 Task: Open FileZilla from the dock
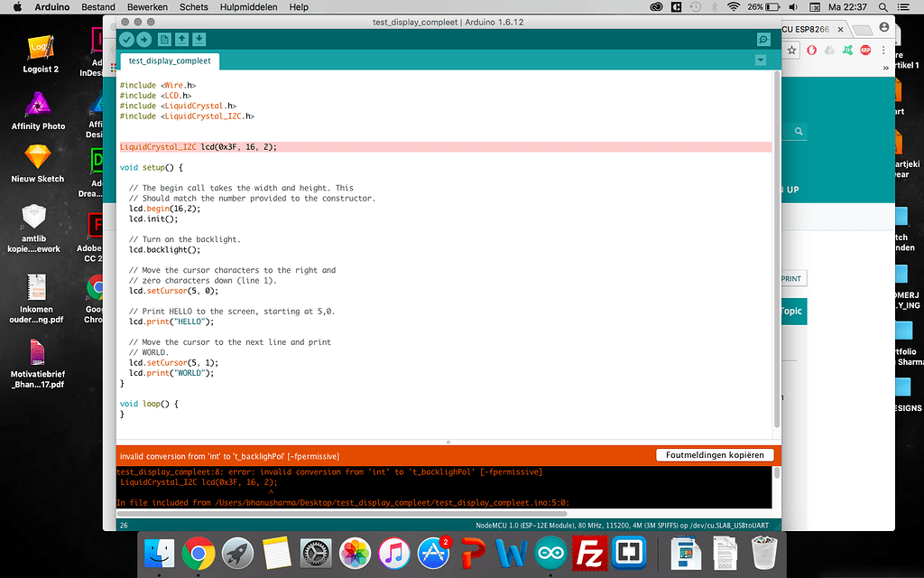[589, 554]
